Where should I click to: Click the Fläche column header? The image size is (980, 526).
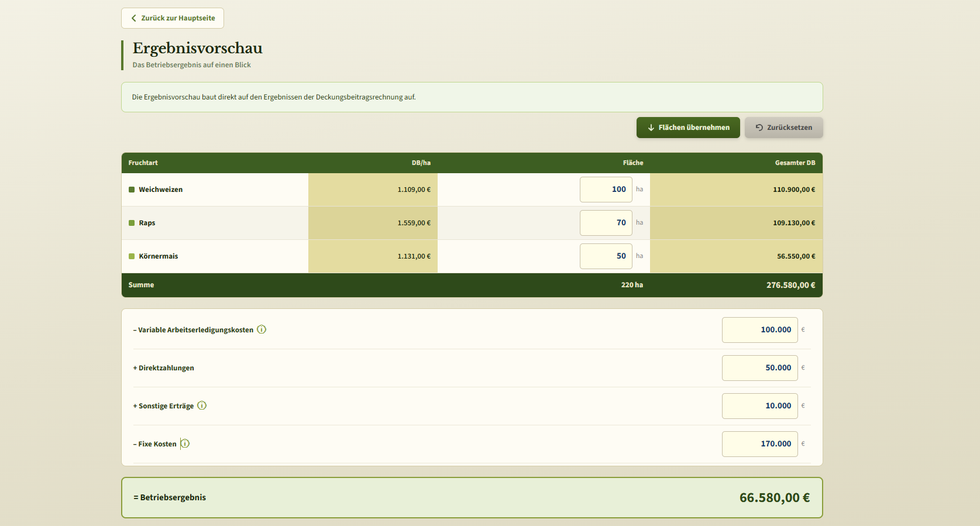pos(633,163)
